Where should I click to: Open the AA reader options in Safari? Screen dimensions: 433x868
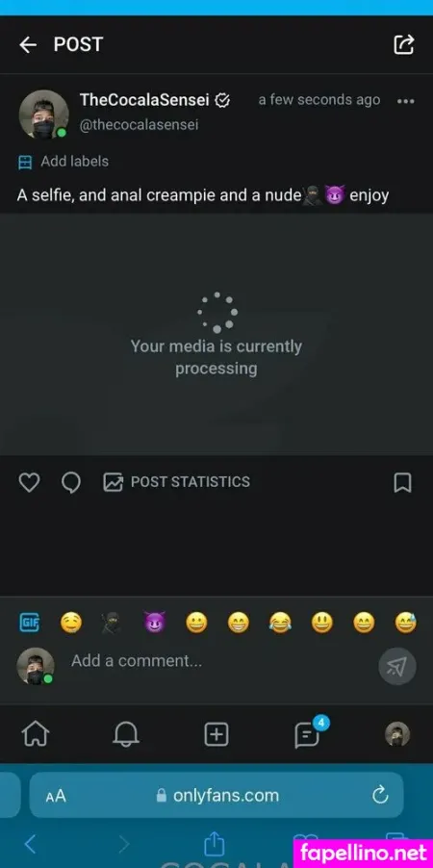[x=56, y=796]
